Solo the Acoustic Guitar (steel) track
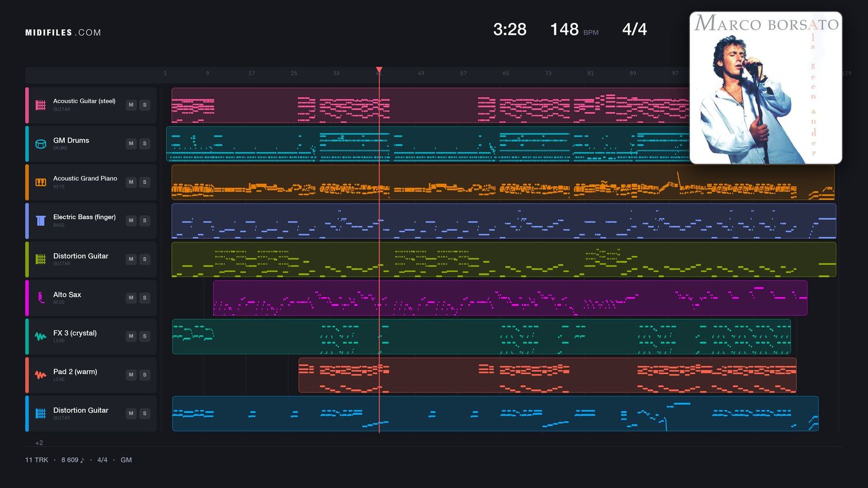Viewport: 868px width, 488px height. pos(145,105)
